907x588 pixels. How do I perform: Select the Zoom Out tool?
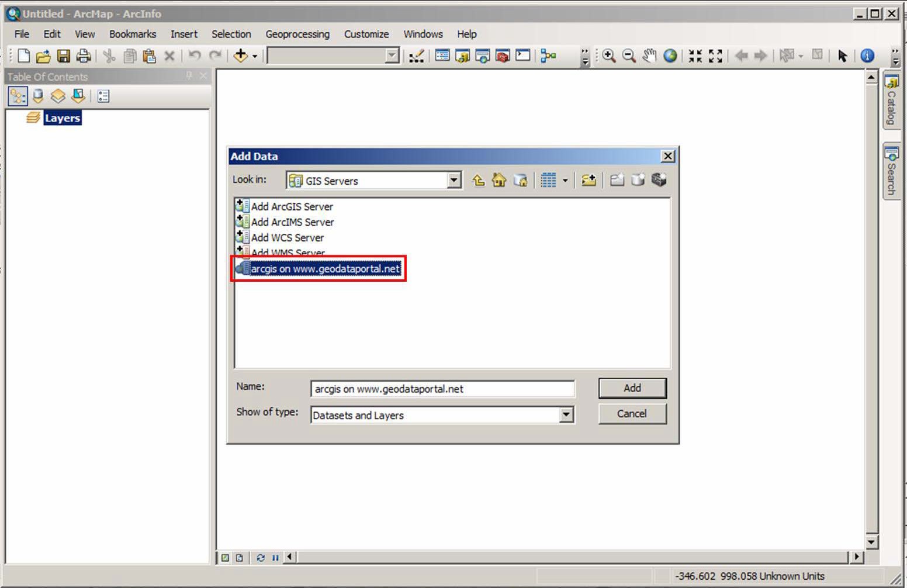tap(629, 56)
